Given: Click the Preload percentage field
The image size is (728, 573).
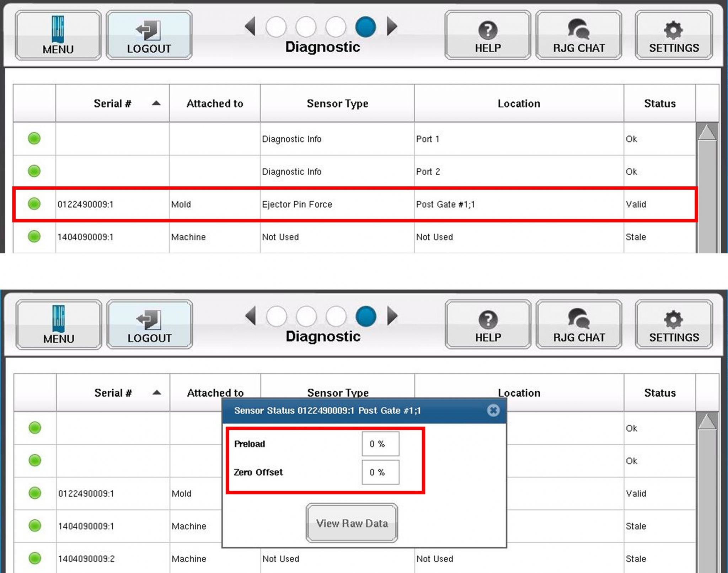Looking at the screenshot, I should click(x=380, y=444).
